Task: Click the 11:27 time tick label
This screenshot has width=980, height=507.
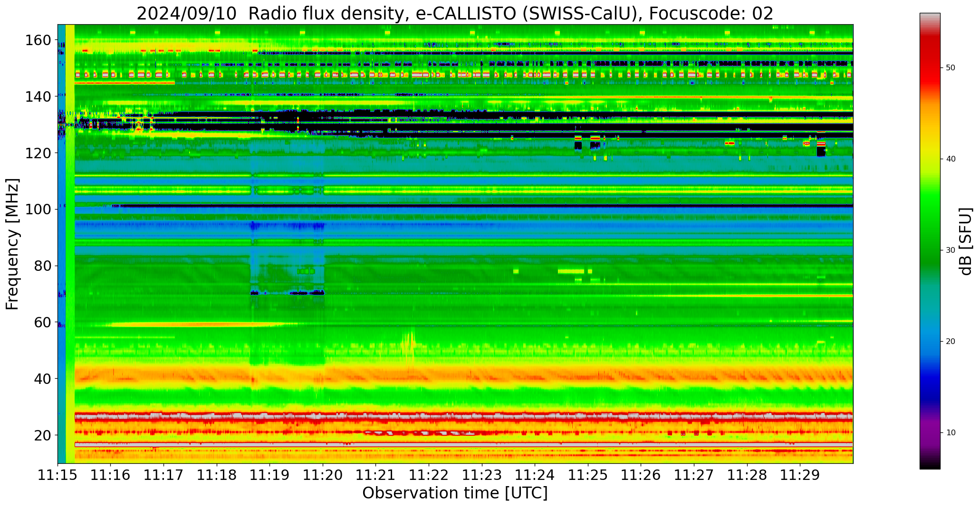Action: [x=694, y=475]
